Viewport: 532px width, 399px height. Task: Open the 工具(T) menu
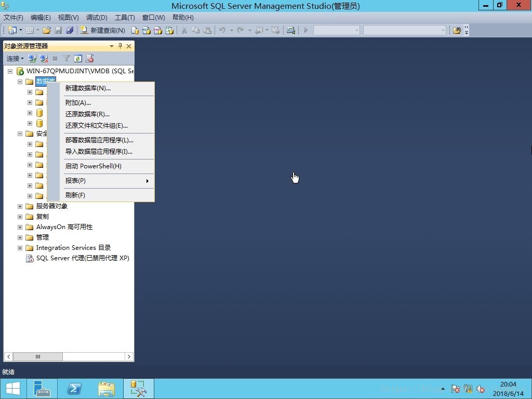[x=125, y=17]
